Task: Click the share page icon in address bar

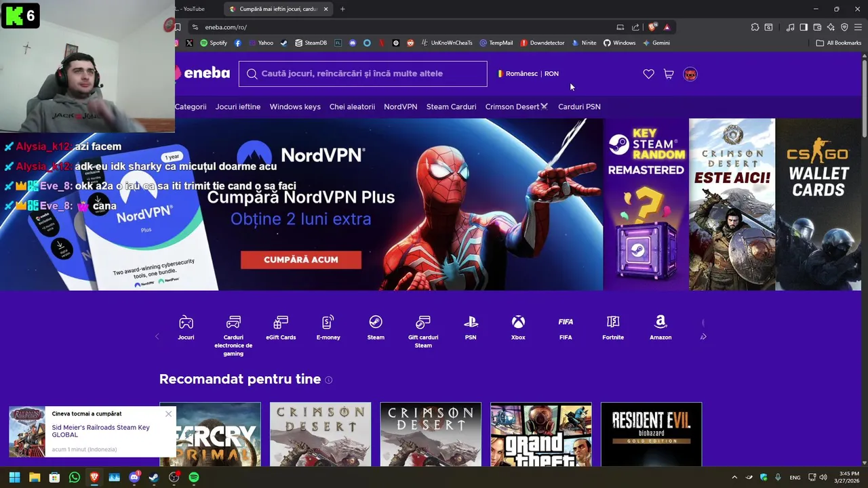Action: pyautogui.click(x=635, y=27)
